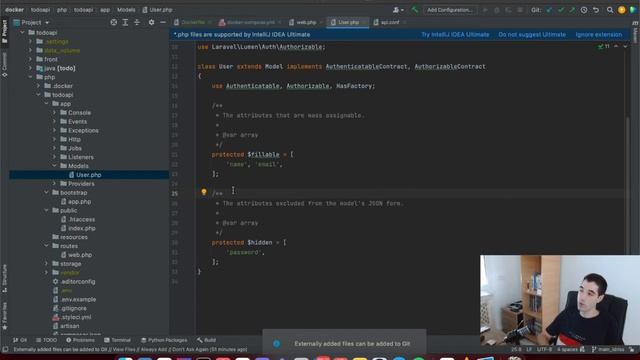Expand the .docker folder
The height and width of the screenshot is (360, 640).
(38, 86)
